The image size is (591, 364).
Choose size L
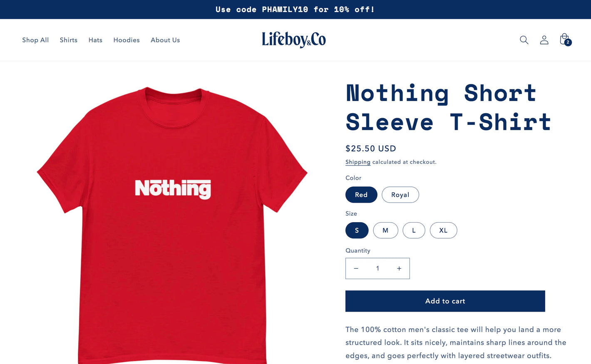pos(414,230)
